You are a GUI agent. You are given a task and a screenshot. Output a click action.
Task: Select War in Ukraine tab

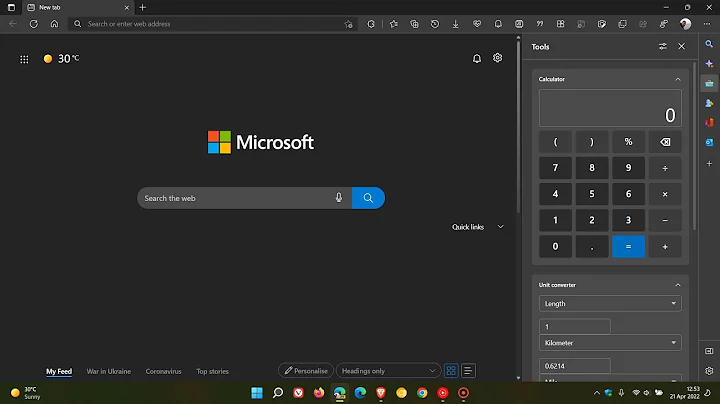pyautogui.click(x=109, y=371)
